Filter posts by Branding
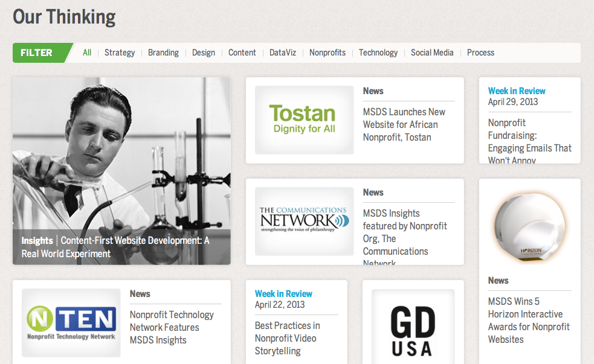 [x=163, y=53]
